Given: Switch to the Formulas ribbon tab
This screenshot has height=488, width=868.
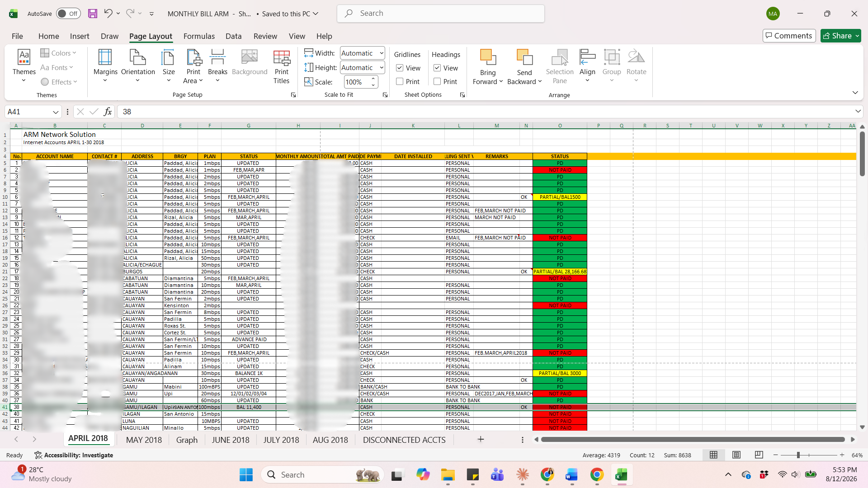Looking at the screenshot, I should click(x=199, y=36).
